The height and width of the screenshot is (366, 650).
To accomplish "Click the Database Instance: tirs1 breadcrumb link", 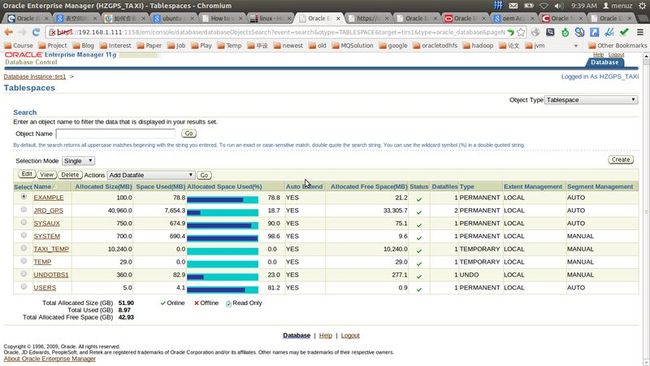I will [x=35, y=77].
